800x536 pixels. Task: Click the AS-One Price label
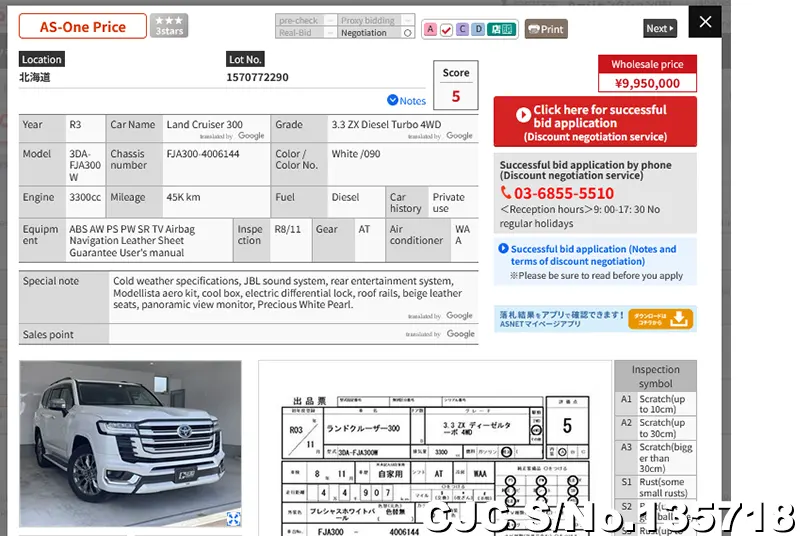[83, 27]
